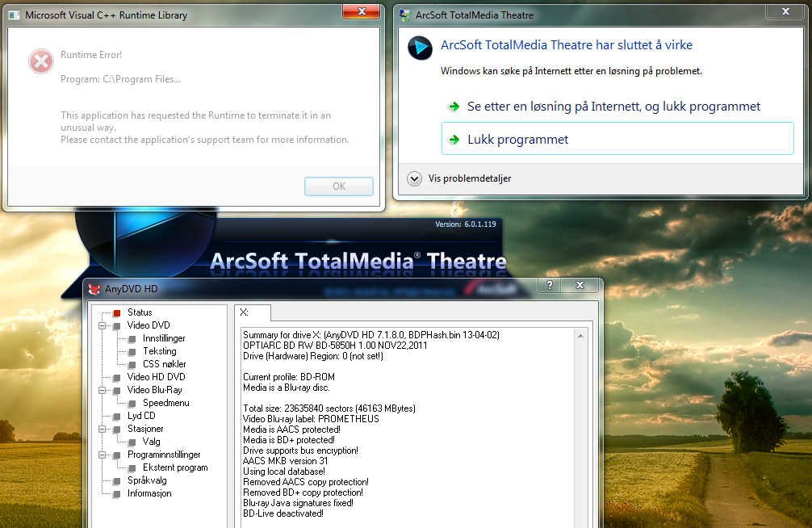812x528 pixels.
Task: Open Eksternt program tree entry
Action: pos(175,468)
